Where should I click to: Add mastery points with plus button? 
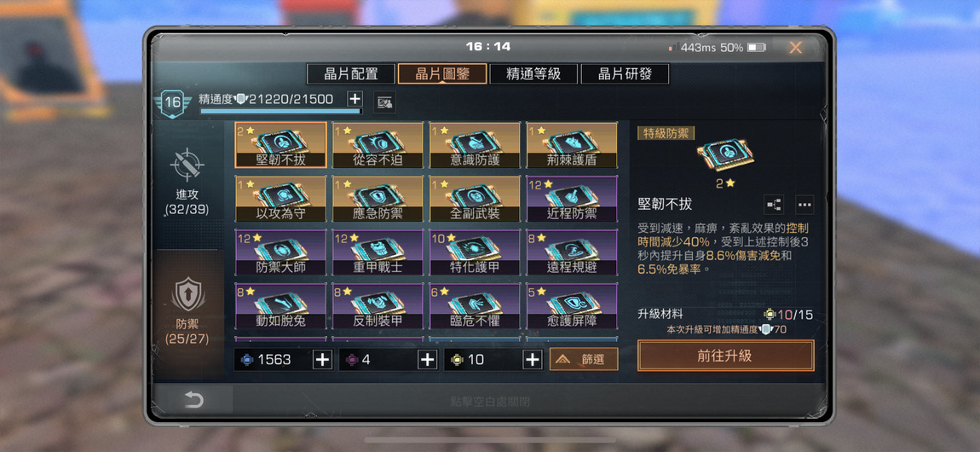pos(355,99)
